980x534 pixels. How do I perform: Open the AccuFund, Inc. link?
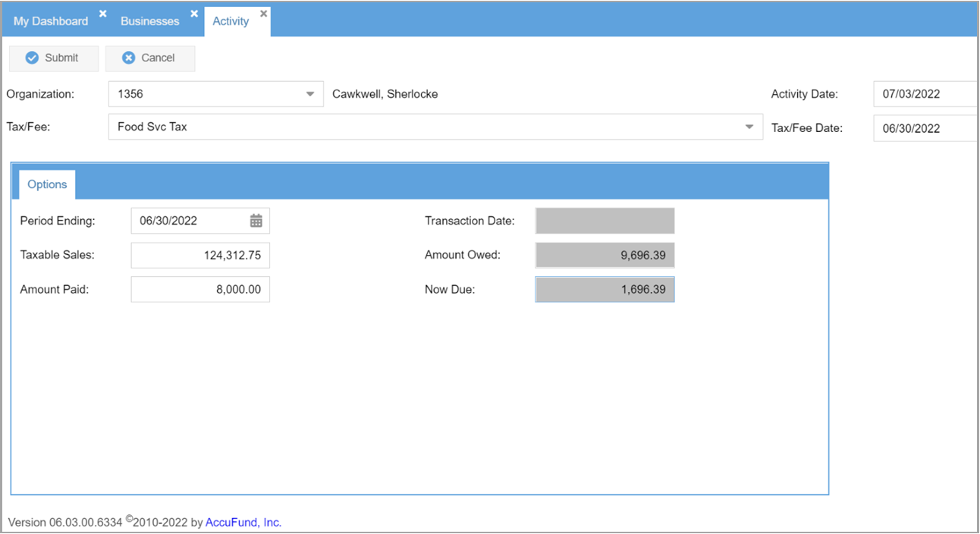243,523
